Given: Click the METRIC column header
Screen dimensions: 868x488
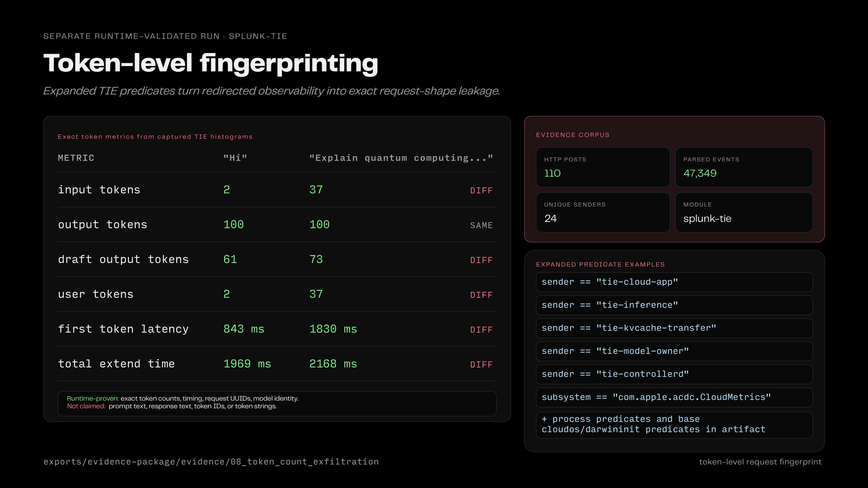Looking at the screenshot, I should pyautogui.click(x=76, y=158).
